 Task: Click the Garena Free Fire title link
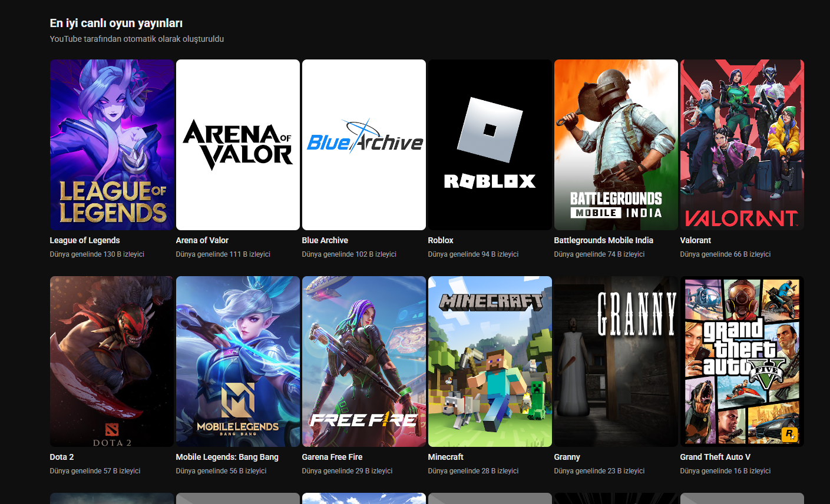332,457
